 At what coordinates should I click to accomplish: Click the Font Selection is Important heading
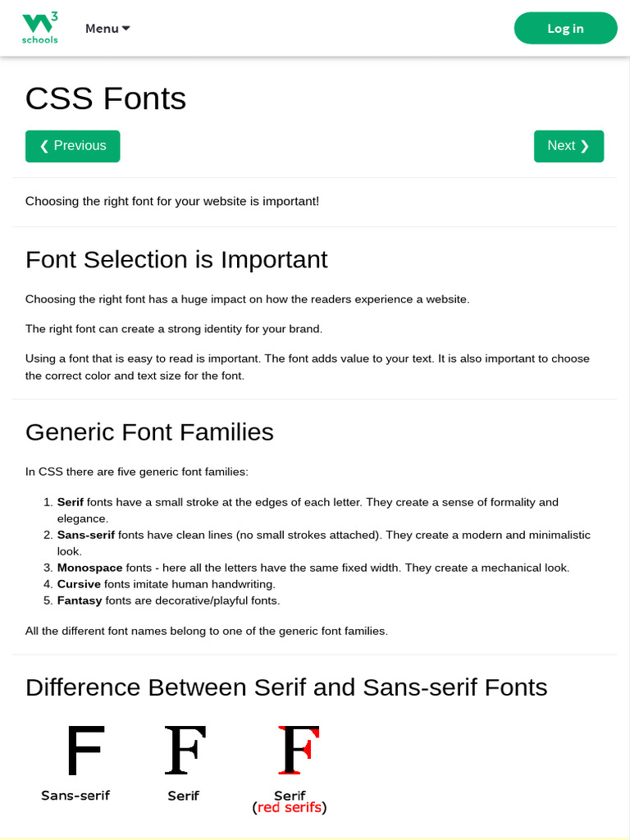pos(176,259)
